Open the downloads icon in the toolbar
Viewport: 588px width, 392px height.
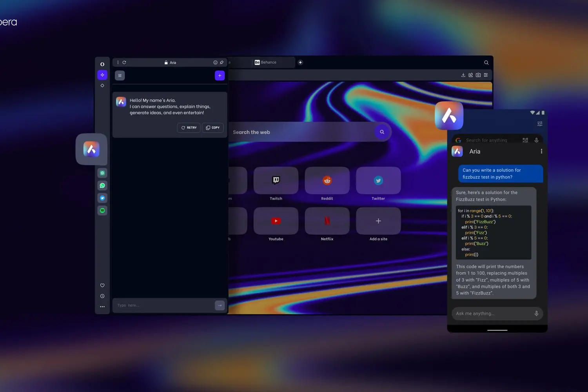click(463, 75)
